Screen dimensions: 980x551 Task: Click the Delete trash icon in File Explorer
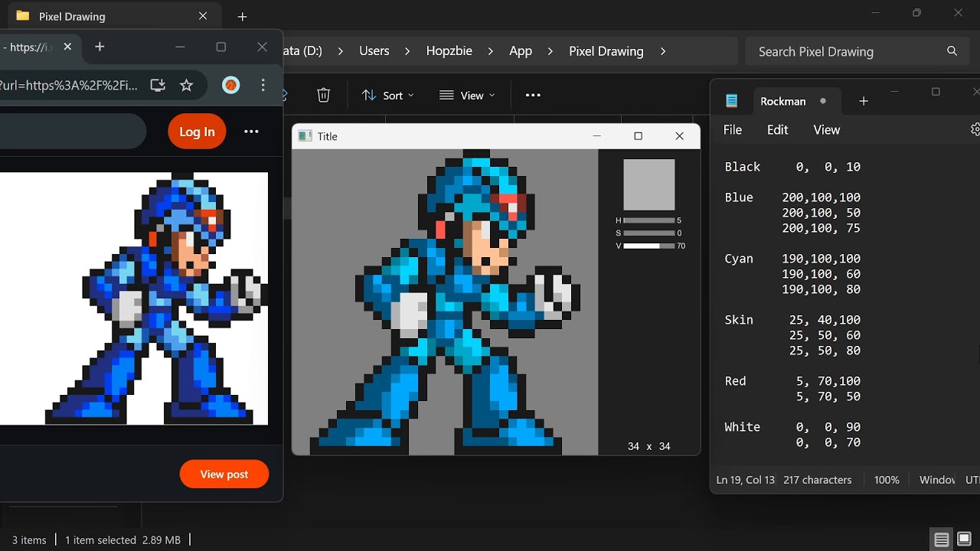pos(324,95)
